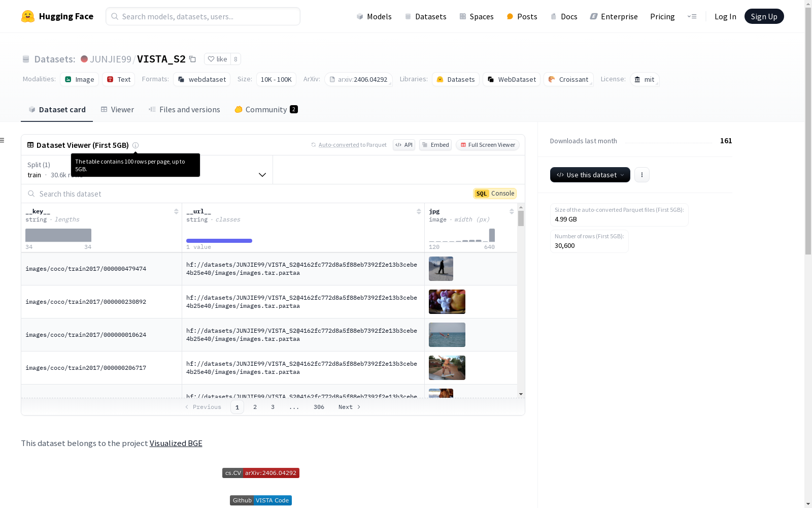Screen dimensions: 812x508
Task: Open the Spaces page
Action: tap(477, 16)
